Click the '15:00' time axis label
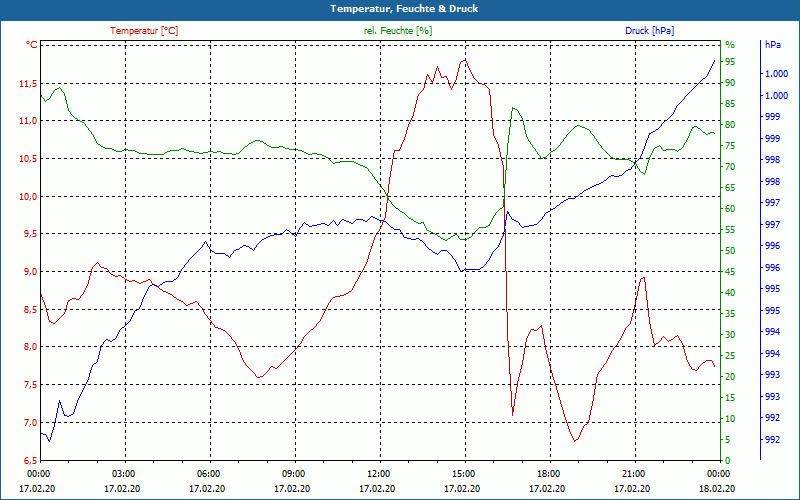The width and height of the screenshot is (800, 500). click(x=463, y=473)
